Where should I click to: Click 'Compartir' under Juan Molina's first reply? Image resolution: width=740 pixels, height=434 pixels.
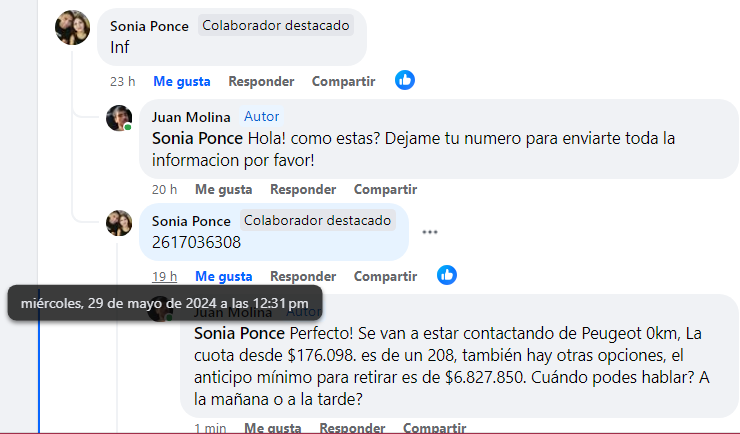click(385, 189)
